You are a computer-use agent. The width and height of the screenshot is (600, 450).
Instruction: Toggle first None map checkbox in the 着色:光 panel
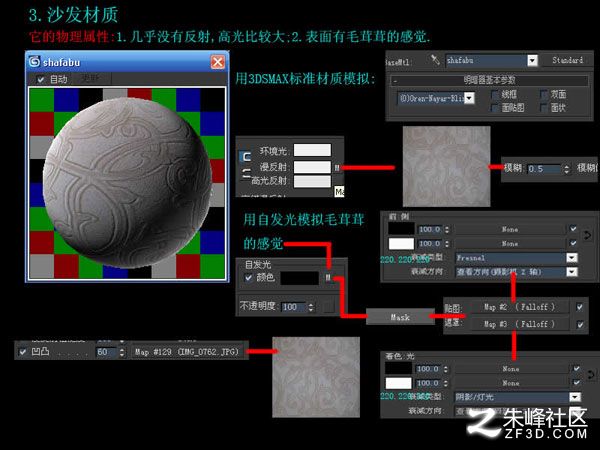(x=576, y=368)
